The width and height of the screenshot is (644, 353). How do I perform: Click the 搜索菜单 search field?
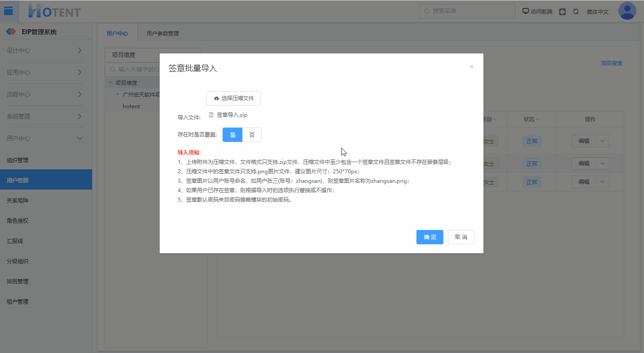[467, 11]
